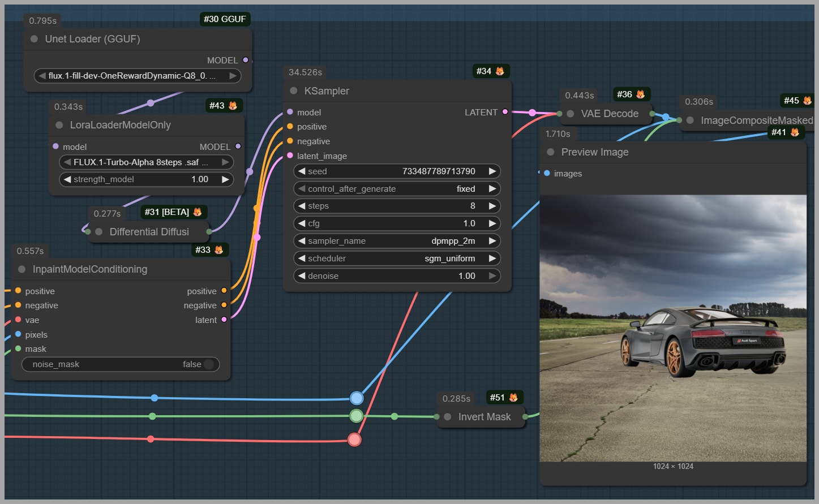Click the blue reroute node on the wire
This screenshot has width=819, height=504.
point(356,398)
